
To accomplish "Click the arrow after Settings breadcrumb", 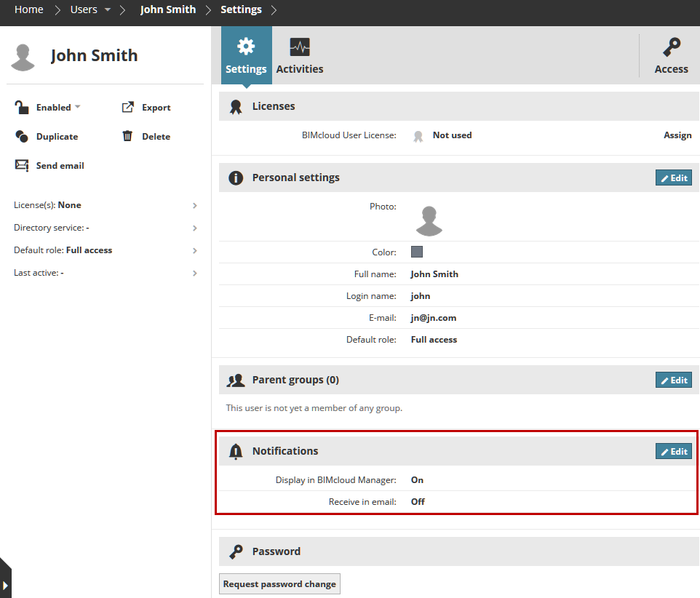I will pyautogui.click(x=274, y=9).
